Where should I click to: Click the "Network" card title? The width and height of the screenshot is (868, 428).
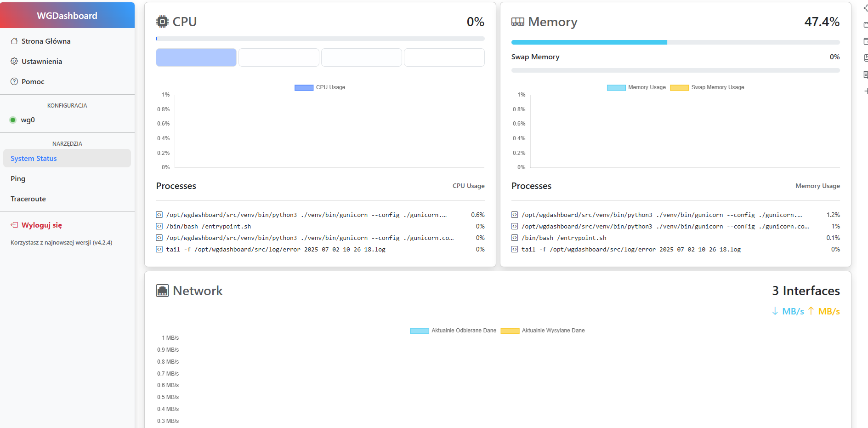pyautogui.click(x=198, y=291)
